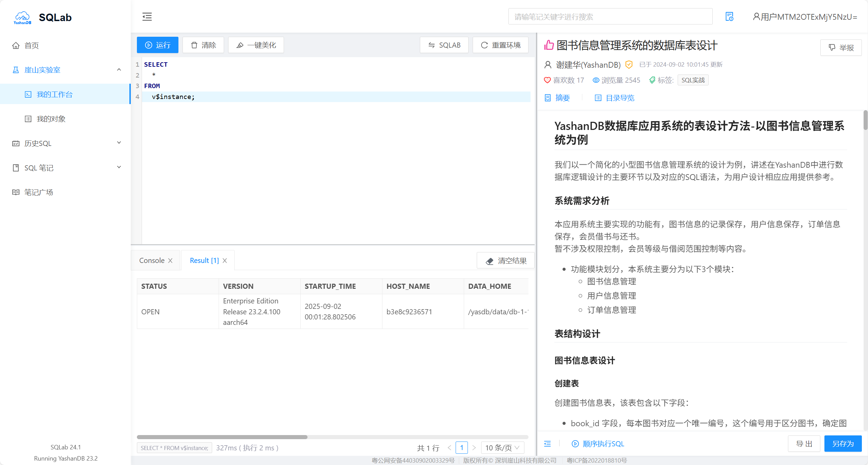Image resolution: width=868 pixels, height=465 pixels.
Task: Click the author person icon beside 谢建华
Action: 548,65
